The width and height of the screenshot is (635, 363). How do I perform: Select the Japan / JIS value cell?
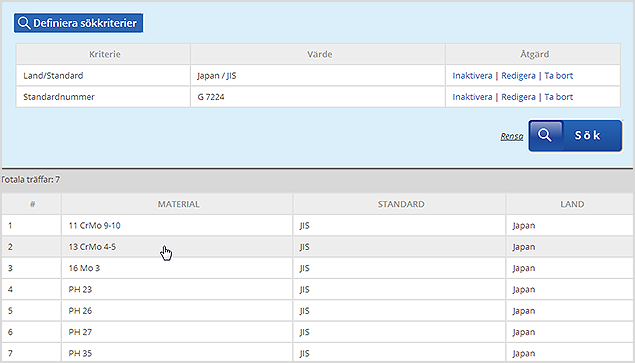(x=318, y=76)
